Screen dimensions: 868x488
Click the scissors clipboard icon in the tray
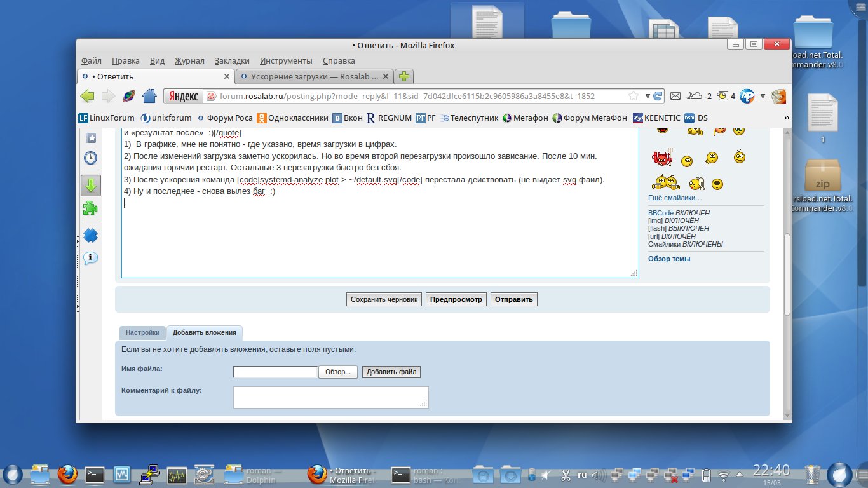pyautogui.click(x=565, y=475)
